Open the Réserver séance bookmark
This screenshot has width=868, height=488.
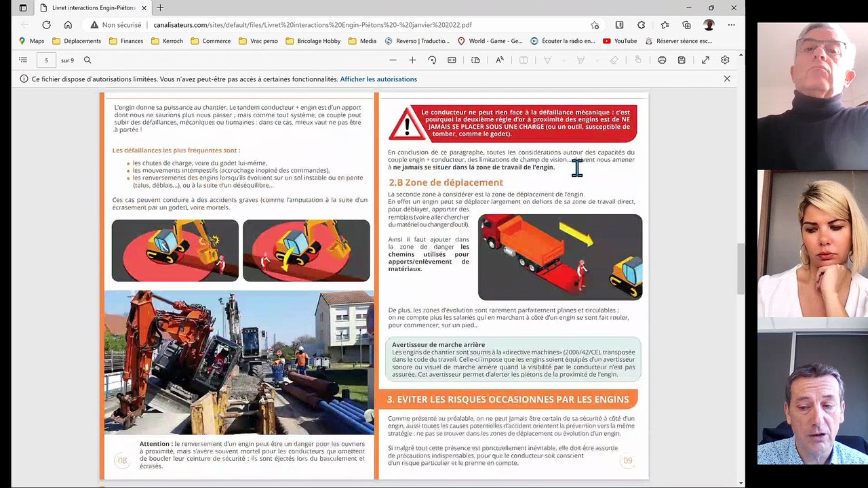point(678,41)
